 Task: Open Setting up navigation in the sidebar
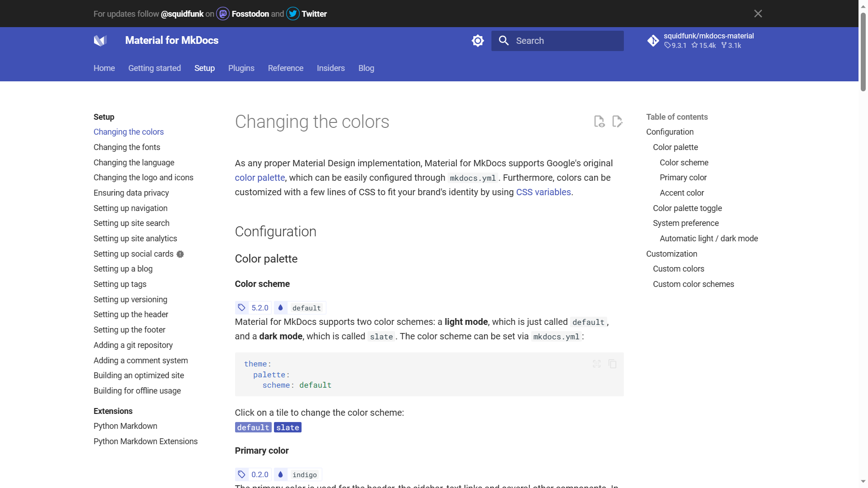130,208
